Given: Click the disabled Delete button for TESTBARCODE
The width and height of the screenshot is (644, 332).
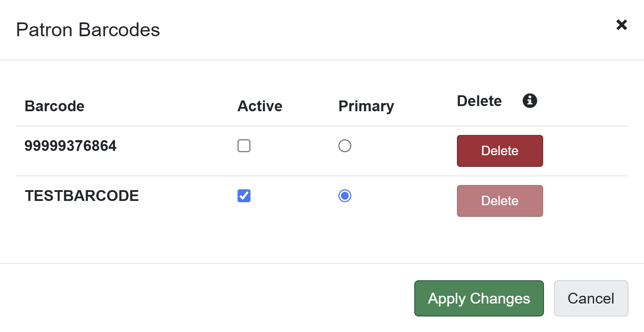Looking at the screenshot, I should [500, 200].
